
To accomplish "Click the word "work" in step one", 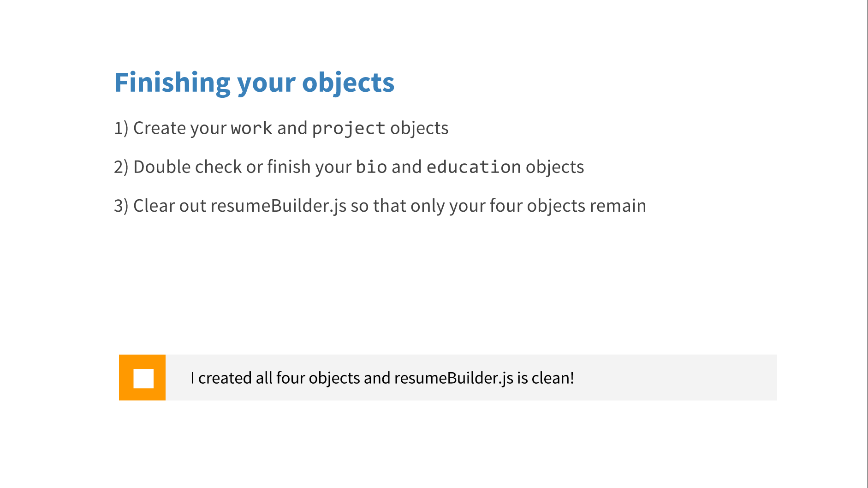I will pyautogui.click(x=251, y=128).
